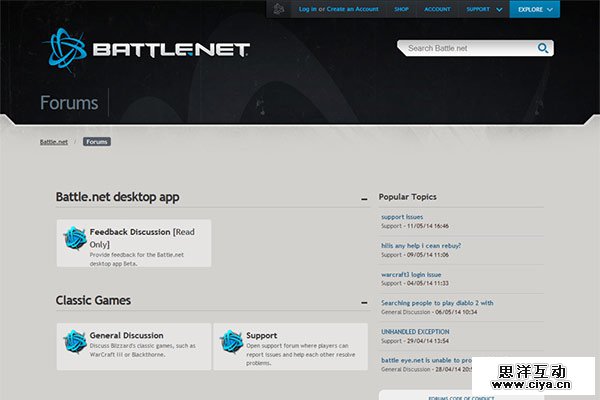Viewport: 600px width, 400px height.
Task: Click the General Discussion forum icon
Action: pos(75,341)
